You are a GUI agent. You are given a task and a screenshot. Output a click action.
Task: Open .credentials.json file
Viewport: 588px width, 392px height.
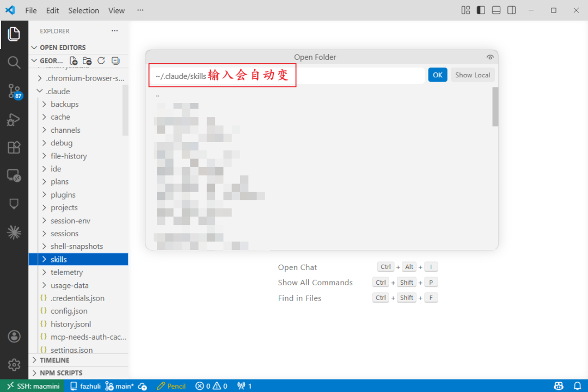click(x=78, y=298)
